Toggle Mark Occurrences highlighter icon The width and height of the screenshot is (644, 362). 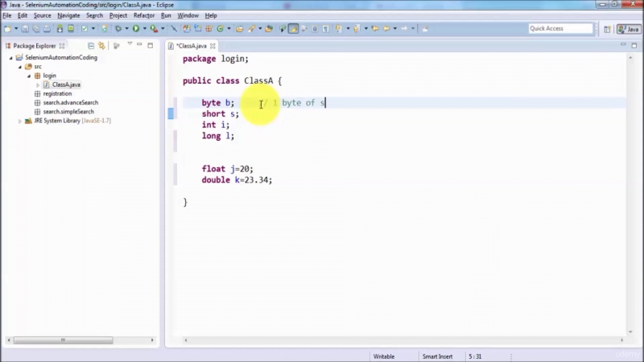click(x=293, y=29)
